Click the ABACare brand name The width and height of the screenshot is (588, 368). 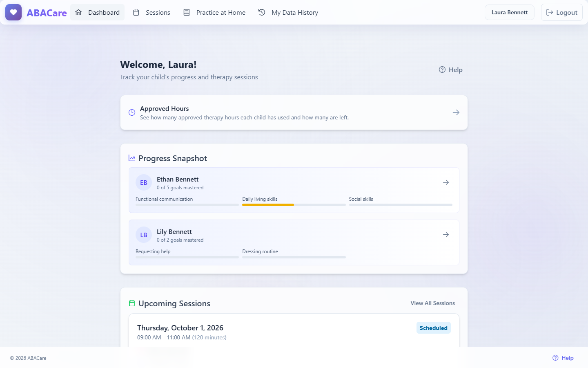click(x=47, y=13)
